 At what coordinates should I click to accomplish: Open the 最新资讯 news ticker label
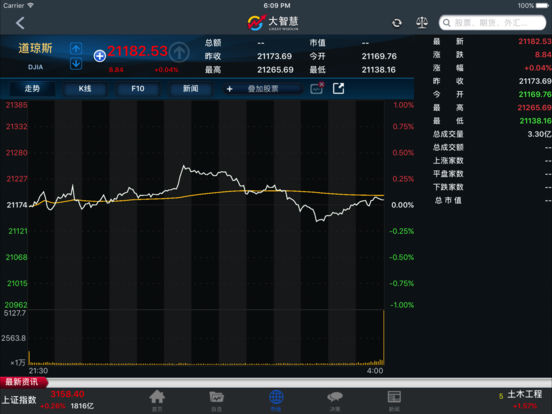23,382
